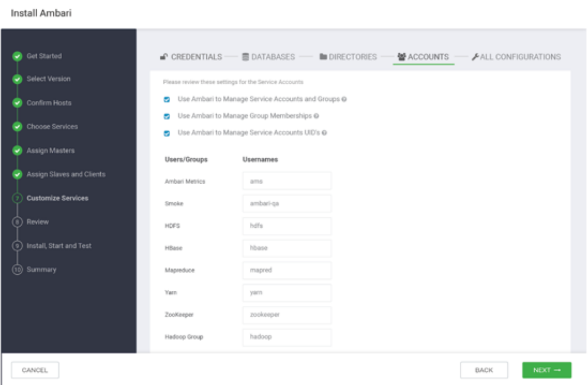Click help icon after Manage Group Memberships

click(x=316, y=116)
